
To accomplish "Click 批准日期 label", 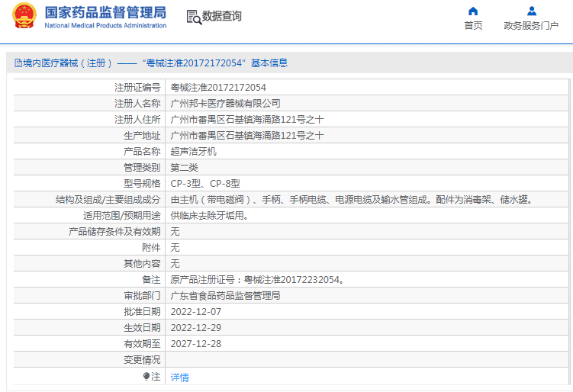I will 142,312.
